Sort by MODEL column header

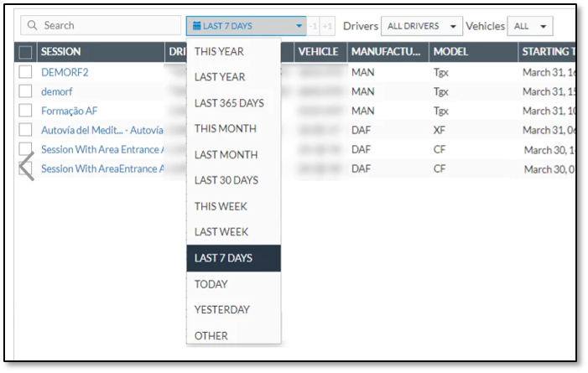coord(474,52)
